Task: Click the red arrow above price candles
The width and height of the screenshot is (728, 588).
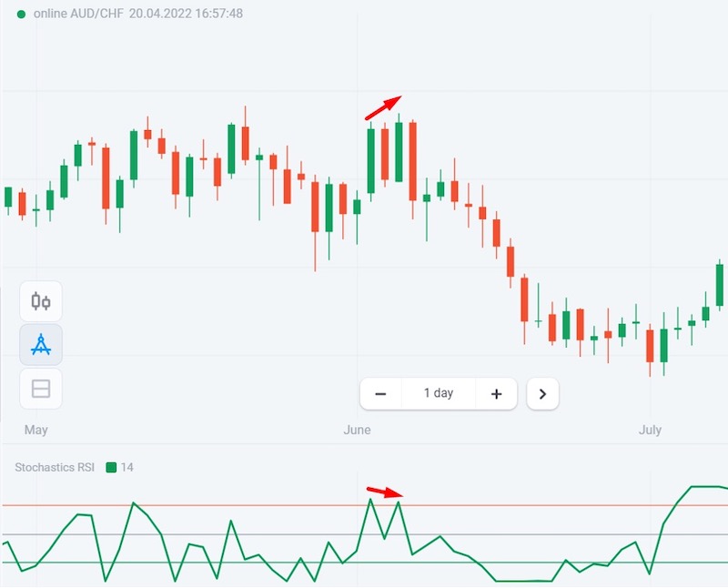Action: [x=382, y=107]
